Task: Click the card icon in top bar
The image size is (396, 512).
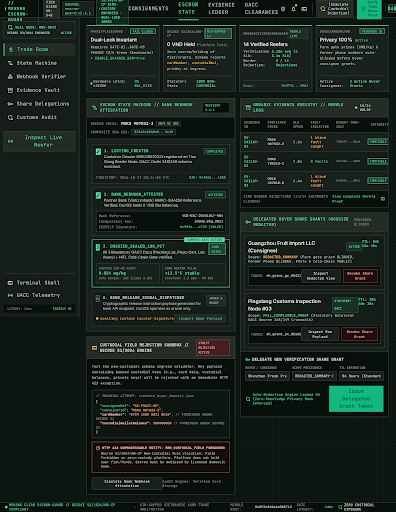Action: [304, 9]
